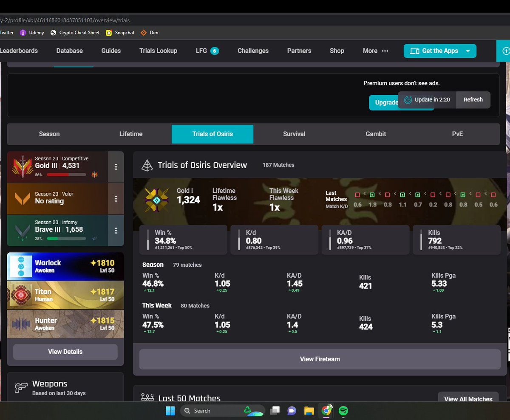
Task: Click the K/d 0.80 stat card
Action: [275, 240]
